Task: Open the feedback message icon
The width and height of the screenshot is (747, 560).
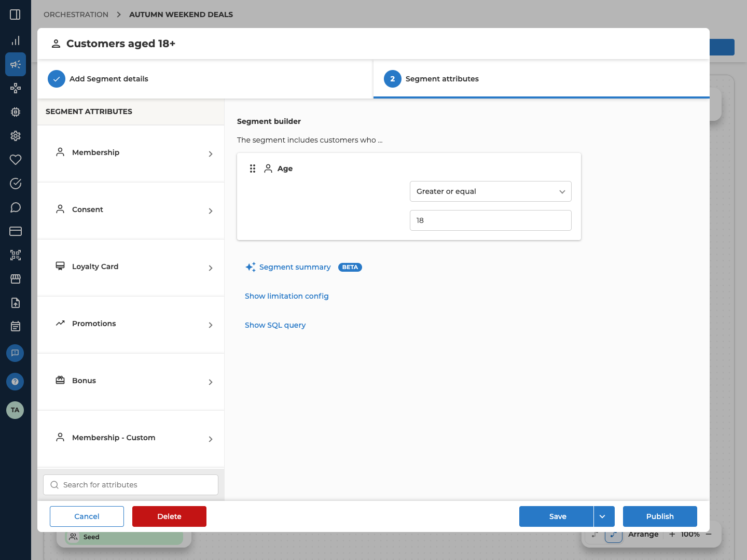Action: coord(15,353)
